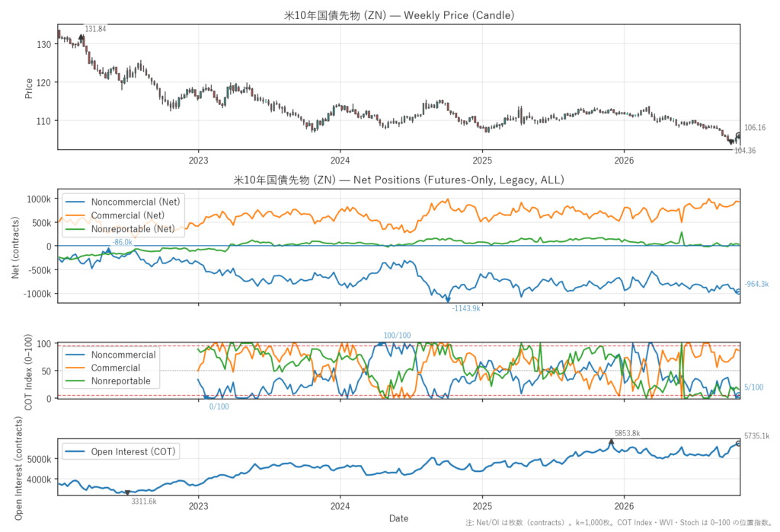Image resolution: width=780 pixels, height=532 pixels.
Task: Select the -86.0k net position annotation
Action: pyautogui.click(x=123, y=242)
